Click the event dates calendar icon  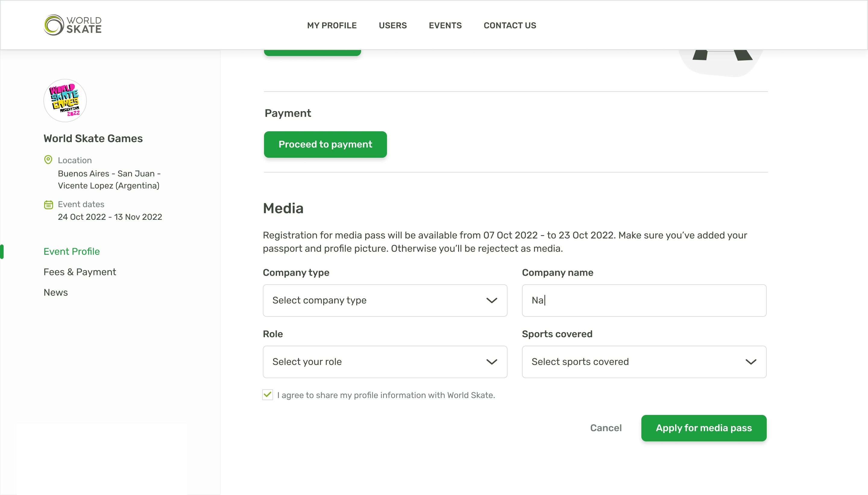48,204
